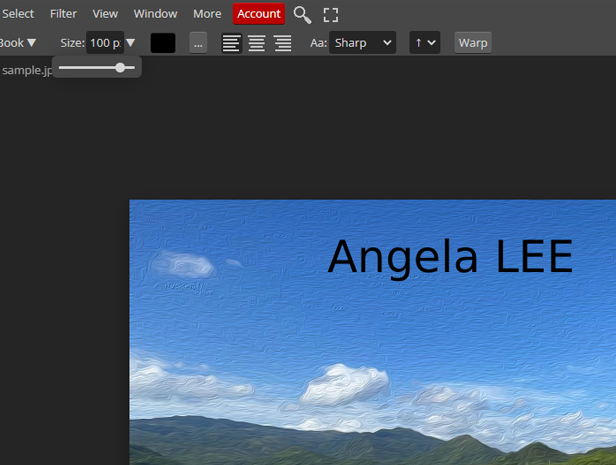The height and width of the screenshot is (465, 616).
Task: Click the font size slider handle
Action: point(120,68)
